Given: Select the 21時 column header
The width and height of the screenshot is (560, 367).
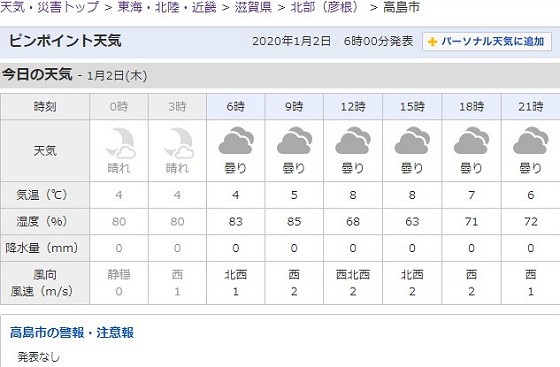Looking at the screenshot, I should [x=531, y=106].
